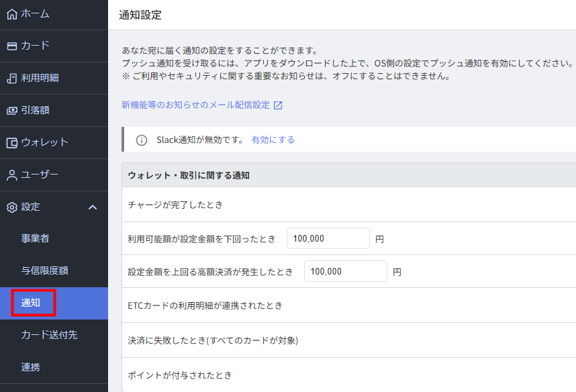Collapse the 設定 menu chevron
576x392 pixels.
(x=93, y=207)
